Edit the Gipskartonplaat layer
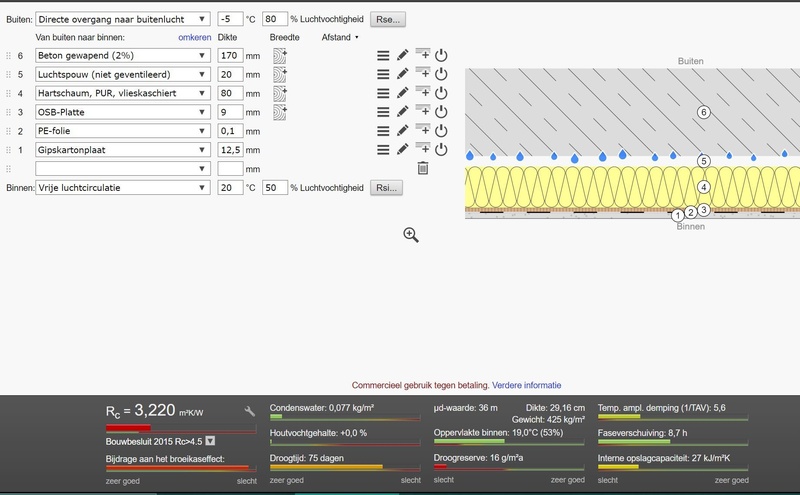This screenshot has height=495, width=800. (403, 150)
